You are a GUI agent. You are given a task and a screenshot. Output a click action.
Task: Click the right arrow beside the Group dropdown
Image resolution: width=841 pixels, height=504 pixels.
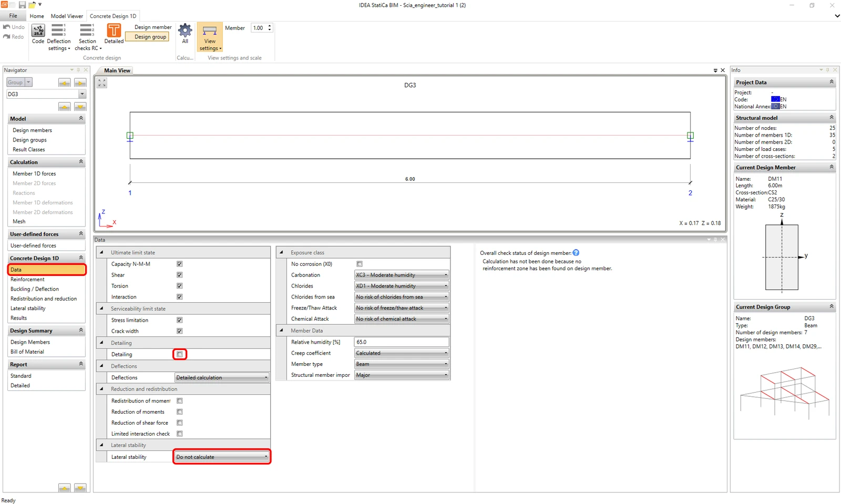click(80, 83)
